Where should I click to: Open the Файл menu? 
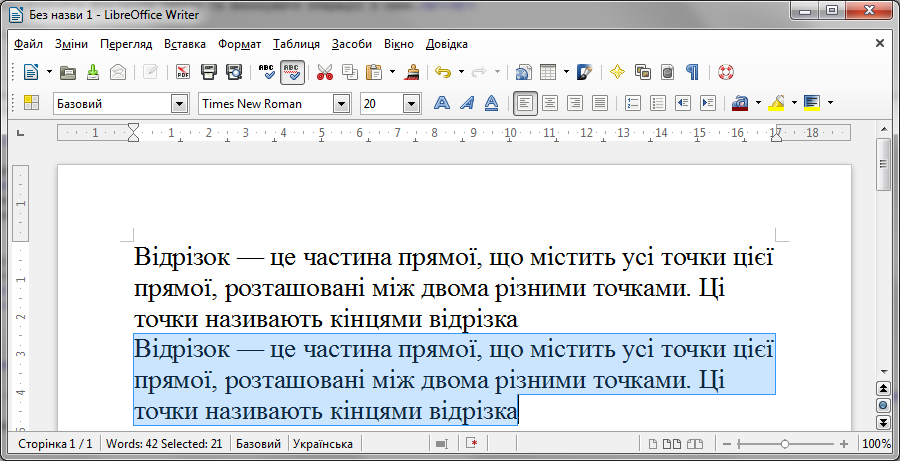(x=28, y=44)
